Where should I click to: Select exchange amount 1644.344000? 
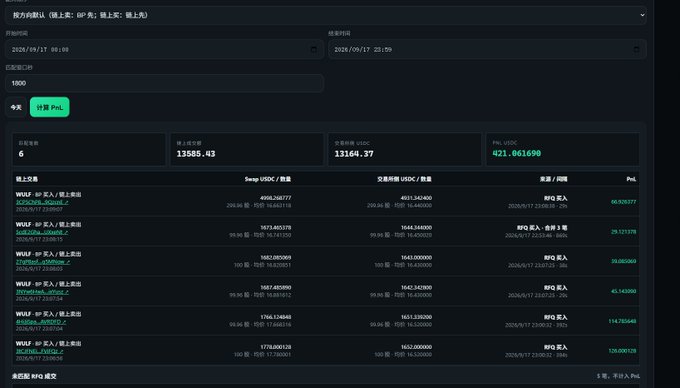[416, 228]
